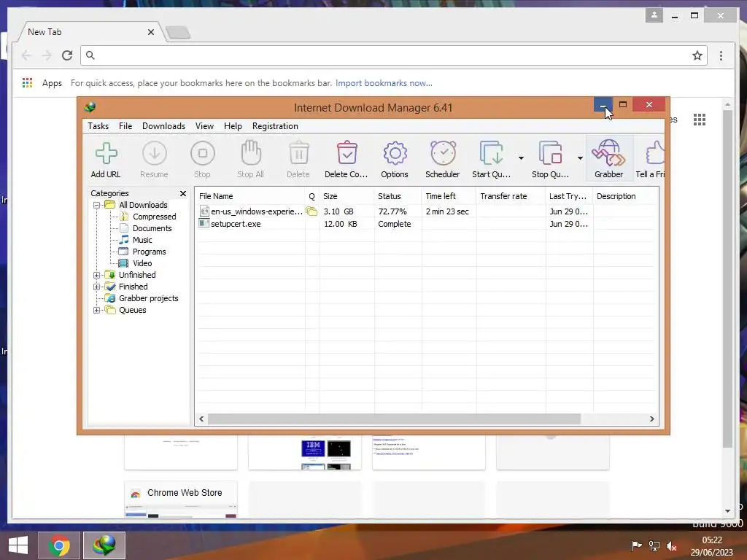Click Import bookmarks now link in Chrome
Viewport: 747px width, 560px height.
[x=384, y=83]
